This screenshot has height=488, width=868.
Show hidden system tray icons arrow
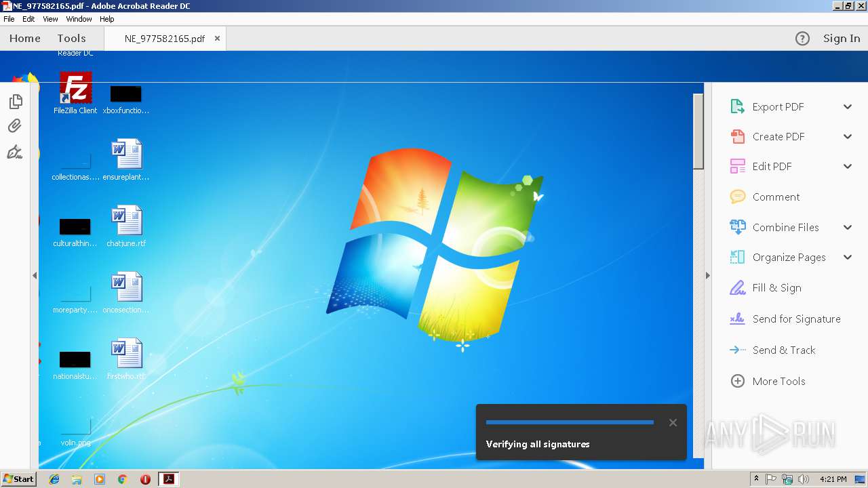point(756,479)
